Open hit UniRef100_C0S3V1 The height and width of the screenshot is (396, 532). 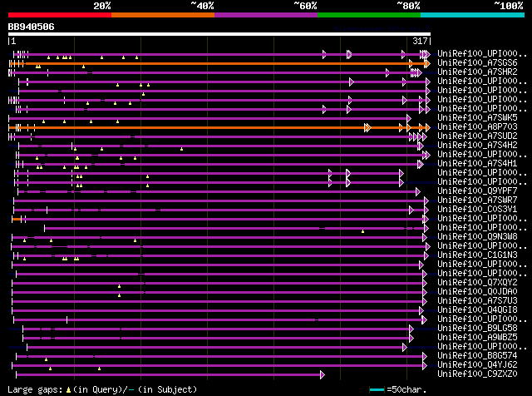[x=477, y=210]
